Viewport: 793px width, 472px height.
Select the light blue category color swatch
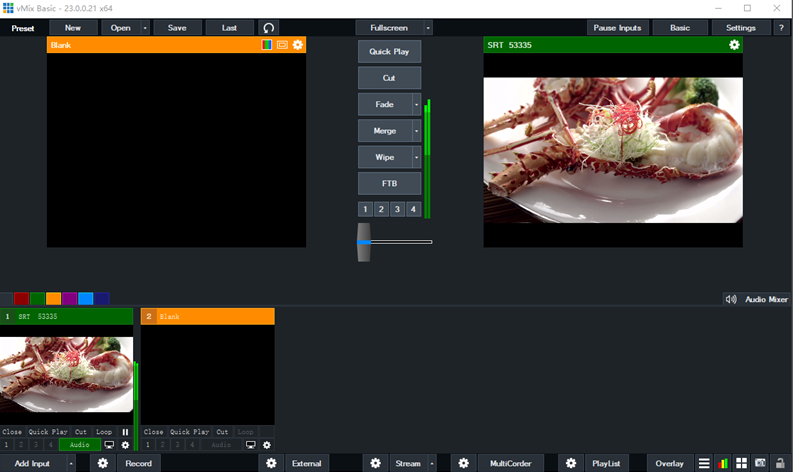point(85,298)
